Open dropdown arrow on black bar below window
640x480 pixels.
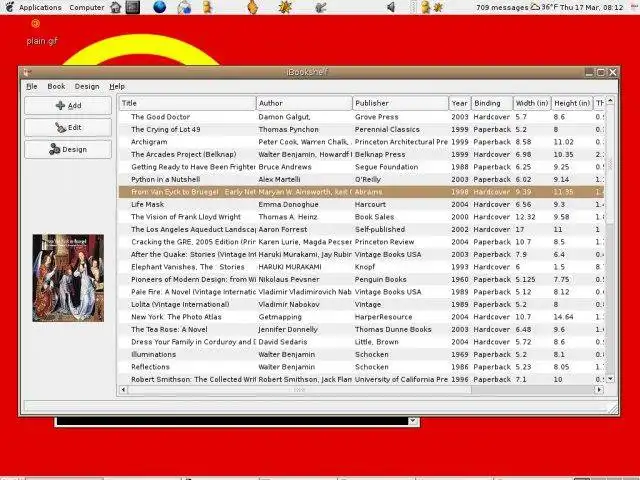pyautogui.click(x=413, y=421)
